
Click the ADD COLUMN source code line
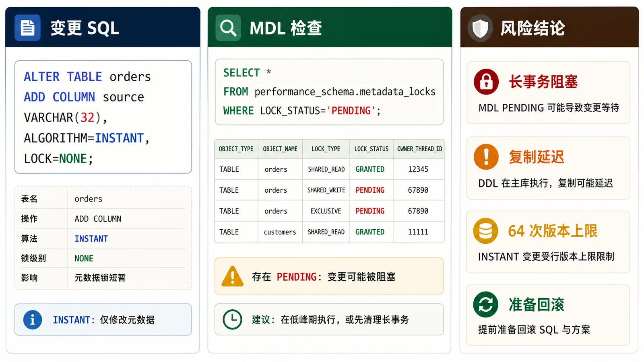[x=84, y=97]
